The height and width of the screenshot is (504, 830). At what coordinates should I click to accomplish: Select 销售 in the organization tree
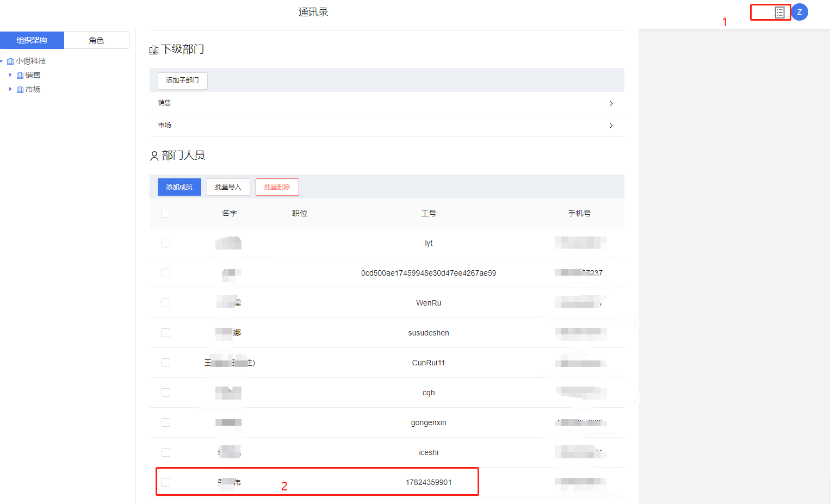(x=33, y=76)
